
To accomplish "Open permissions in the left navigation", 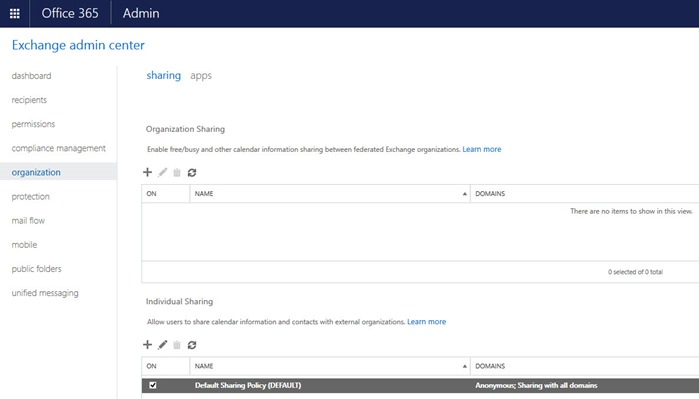I will click(33, 124).
